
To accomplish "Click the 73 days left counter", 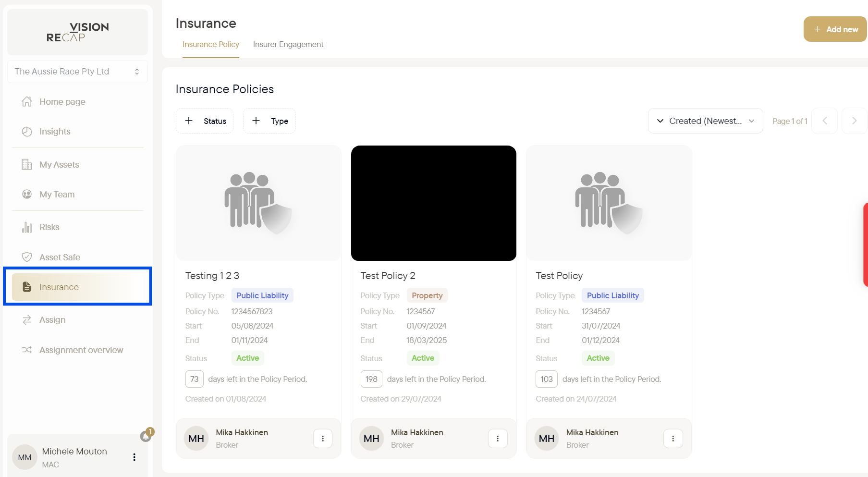I will click(195, 379).
